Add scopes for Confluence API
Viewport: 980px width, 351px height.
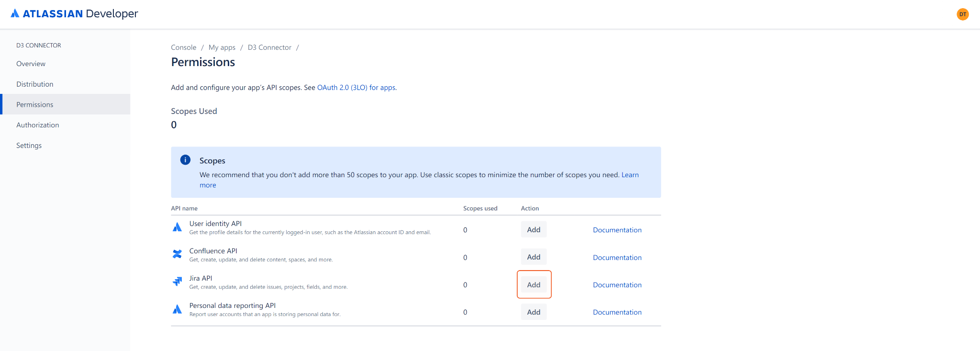(534, 257)
